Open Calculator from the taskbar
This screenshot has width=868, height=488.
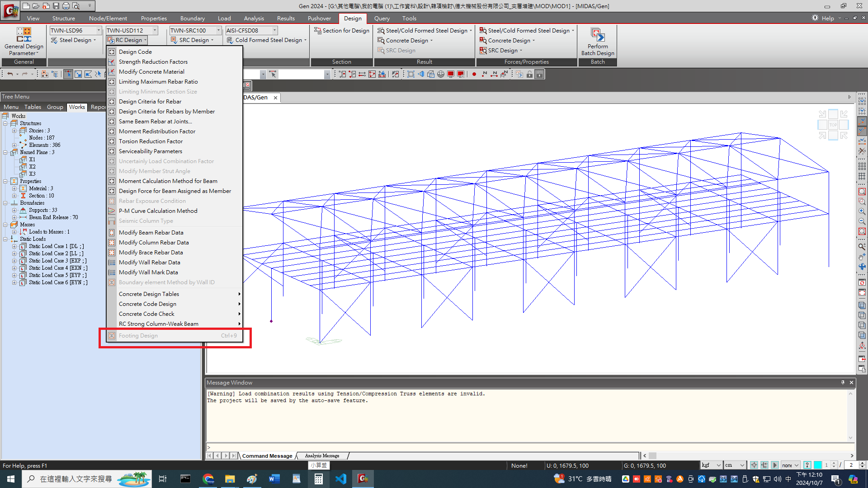[319, 479]
